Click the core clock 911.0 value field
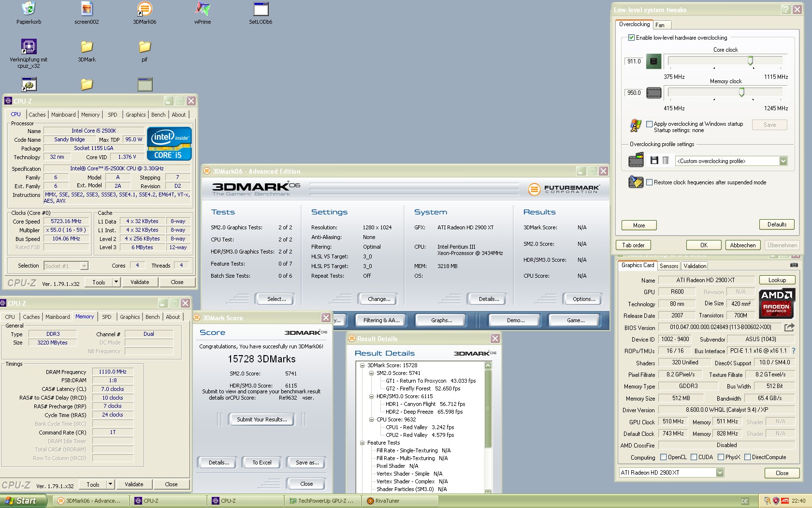Viewport: 812px width, 508px height. tap(634, 61)
